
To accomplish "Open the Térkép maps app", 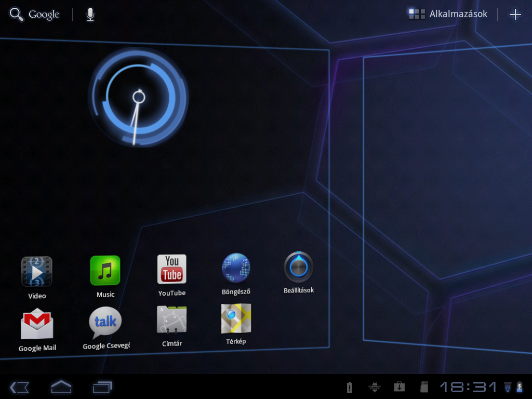I will pyautogui.click(x=236, y=324).
